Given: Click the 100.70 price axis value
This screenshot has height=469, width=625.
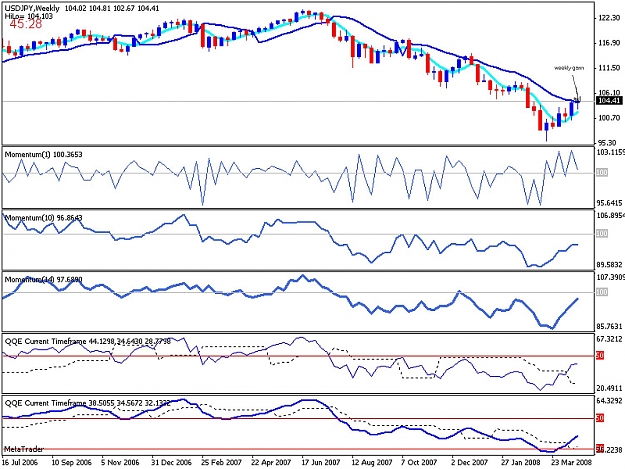Looking at the screenshot, I should pyautogui.click(x=609, y=118).
